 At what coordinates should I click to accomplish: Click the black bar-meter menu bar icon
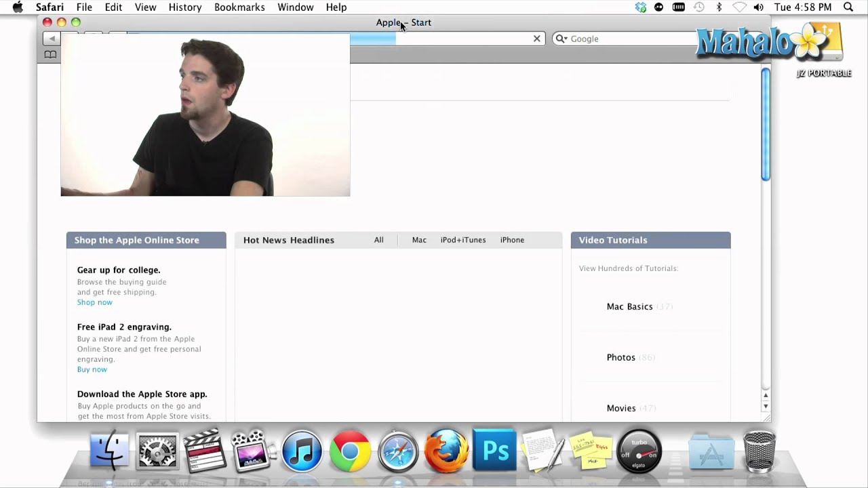(679, 7)
